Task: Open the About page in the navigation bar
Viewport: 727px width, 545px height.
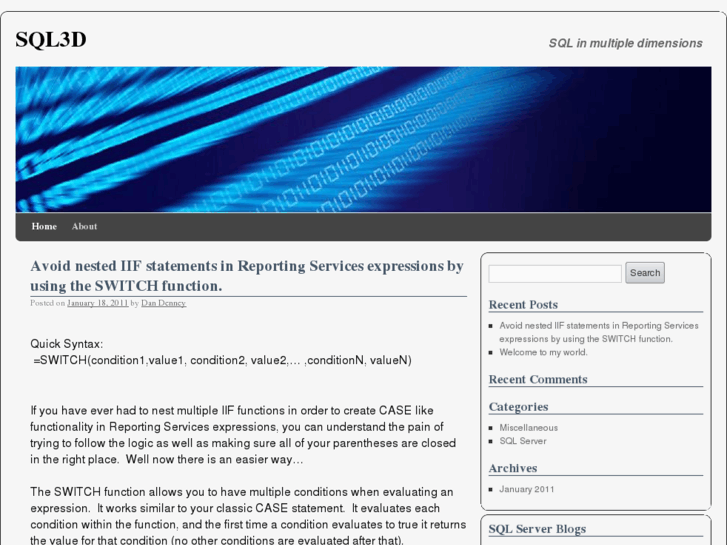Action: (x=84, y=226)
